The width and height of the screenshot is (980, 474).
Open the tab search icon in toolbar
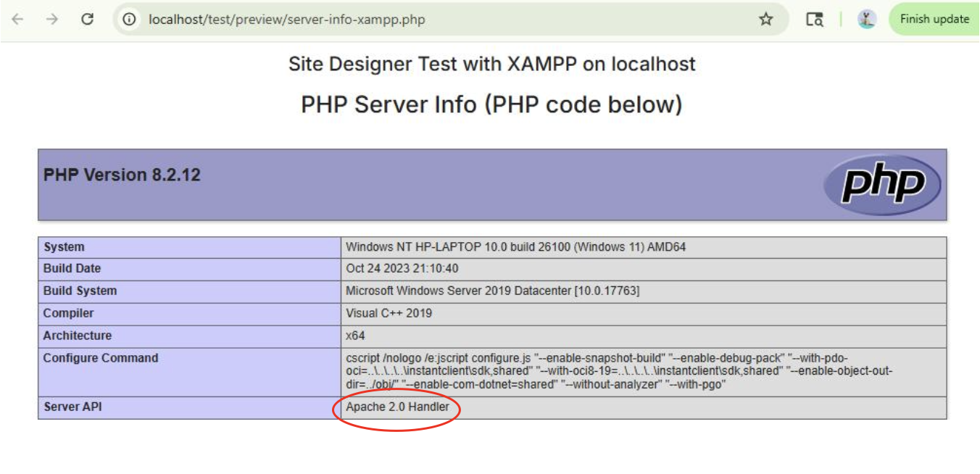coord(815,20)
